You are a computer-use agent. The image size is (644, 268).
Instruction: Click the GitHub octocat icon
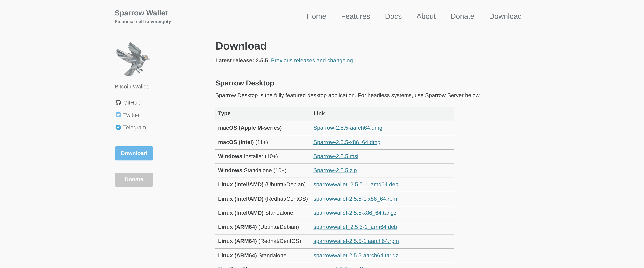click(x=118, y=103)
